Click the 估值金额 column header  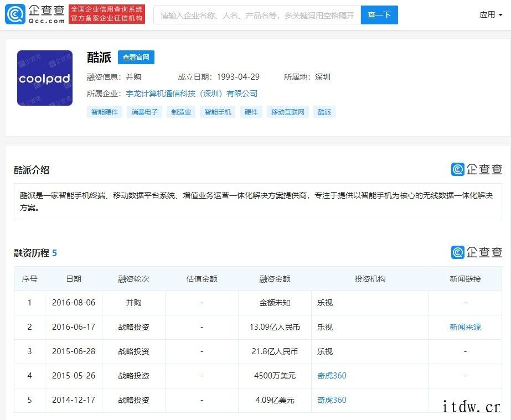click(x=202, y=279)
